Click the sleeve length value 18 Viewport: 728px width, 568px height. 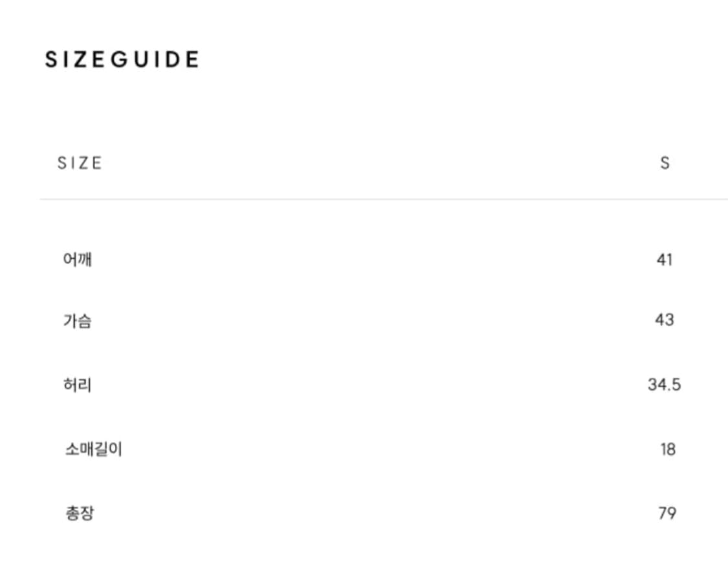pos(668,449)
